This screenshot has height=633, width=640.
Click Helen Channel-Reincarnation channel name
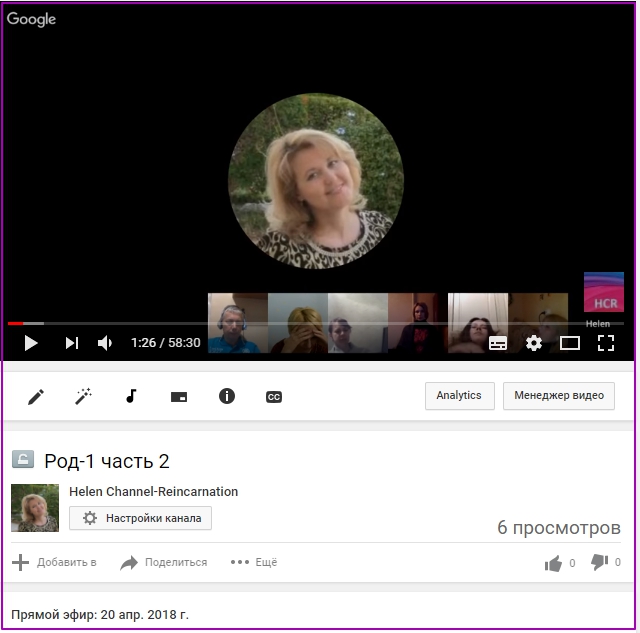click(x=153, y=492)
